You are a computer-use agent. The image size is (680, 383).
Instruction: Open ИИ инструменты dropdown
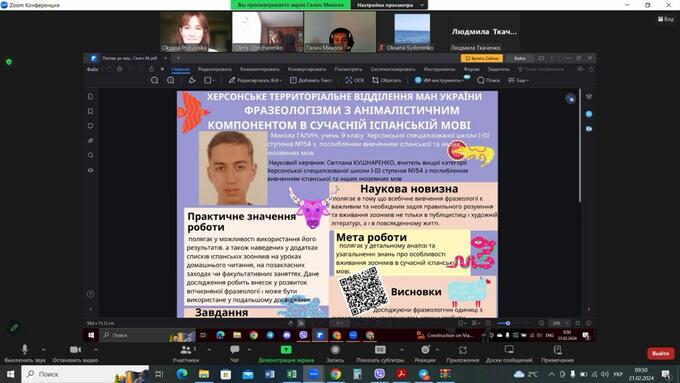click(439, 80)
